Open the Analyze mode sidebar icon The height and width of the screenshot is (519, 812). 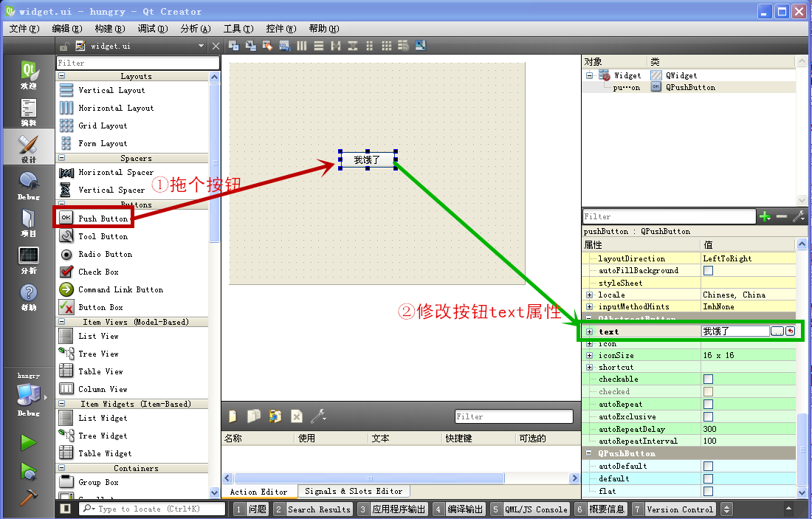[x=29, y=259]
